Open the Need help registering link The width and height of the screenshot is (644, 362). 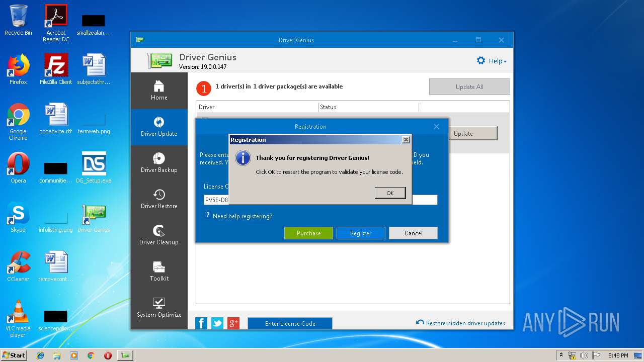pyautogui.click(x=243, y=216)
